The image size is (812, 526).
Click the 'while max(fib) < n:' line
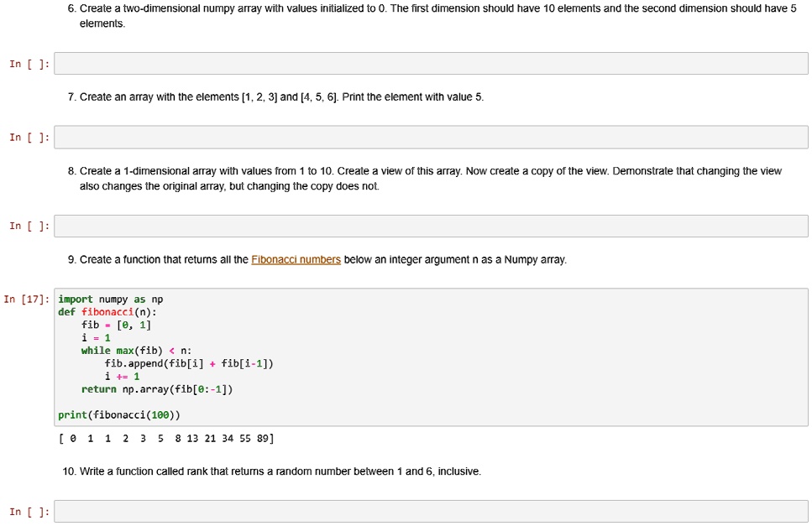136,351
